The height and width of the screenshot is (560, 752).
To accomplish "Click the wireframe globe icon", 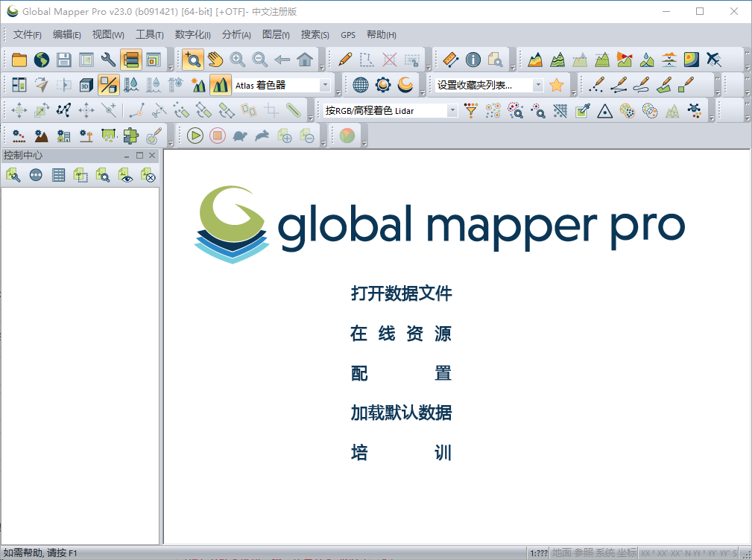I will click(x=361, y=86).
